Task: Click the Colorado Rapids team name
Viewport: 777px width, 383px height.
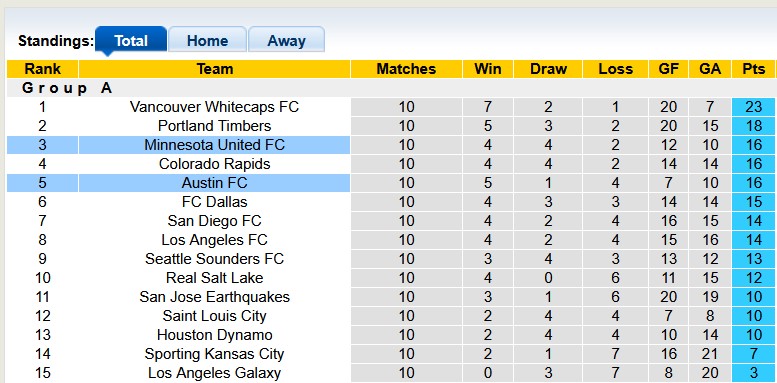Action: [215, 164]
